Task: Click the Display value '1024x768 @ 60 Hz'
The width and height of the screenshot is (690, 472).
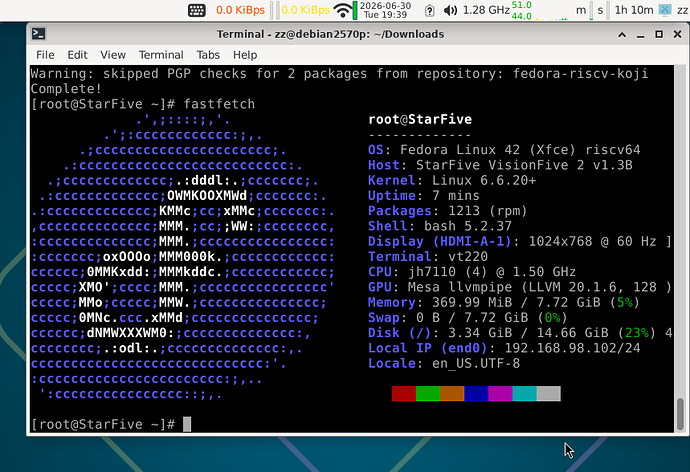Action: pos(592,241)
